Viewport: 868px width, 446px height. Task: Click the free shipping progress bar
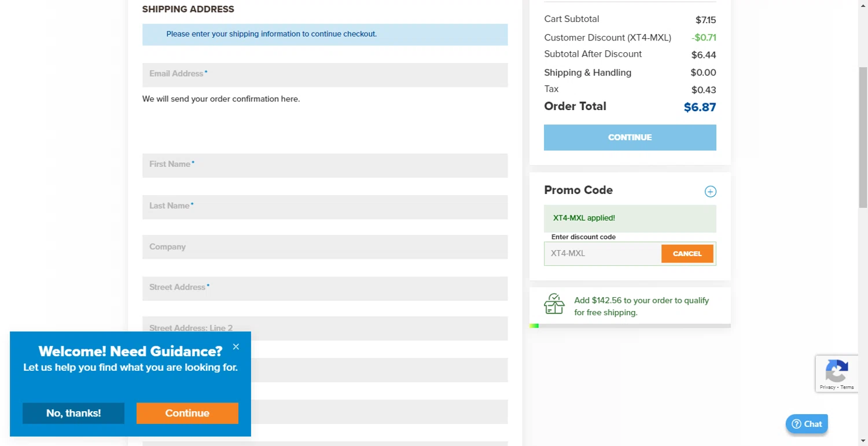tap(630, 326)
